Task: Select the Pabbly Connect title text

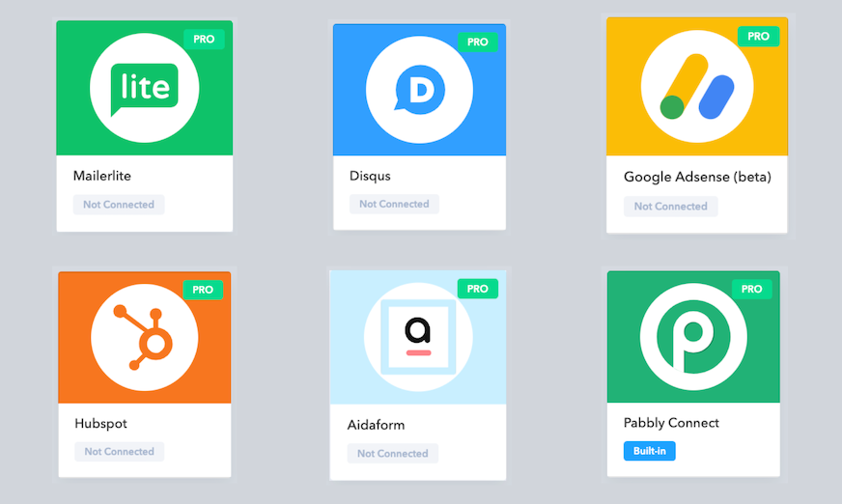Action: 671,423
